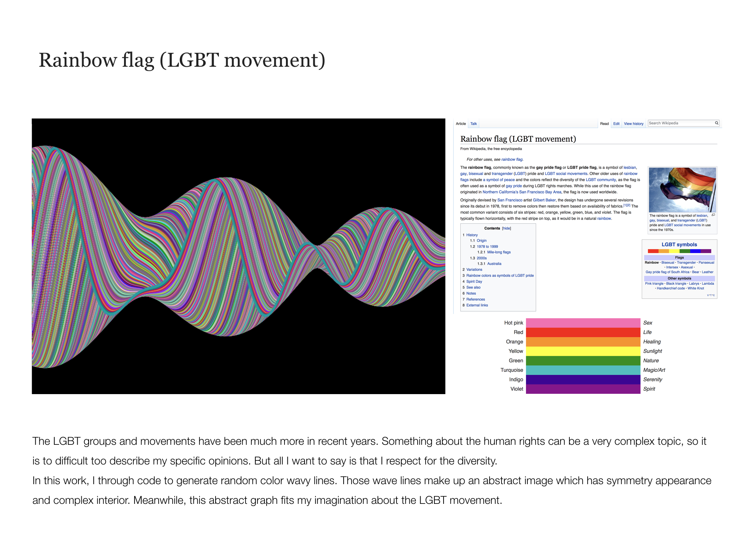Click the 'Healing' meaning label

tap(652, 342)
